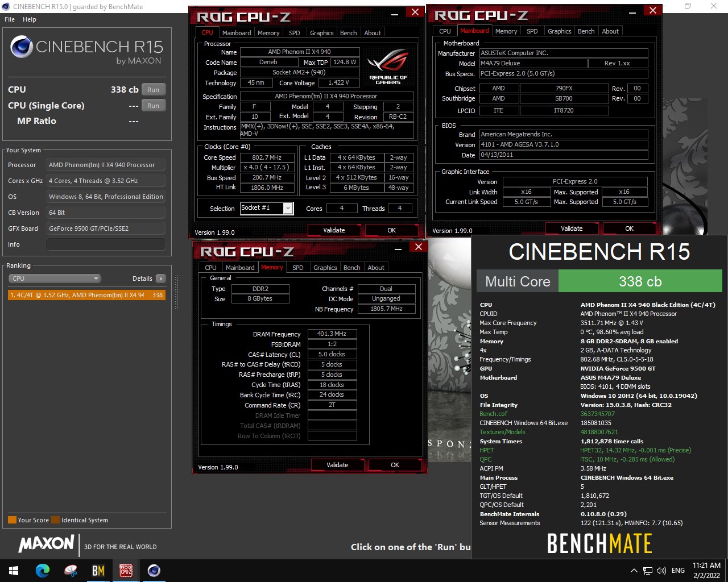This screenshot has height=582, width=728.
Task: Click the Info field in Your System
Action: coord(106,244)
